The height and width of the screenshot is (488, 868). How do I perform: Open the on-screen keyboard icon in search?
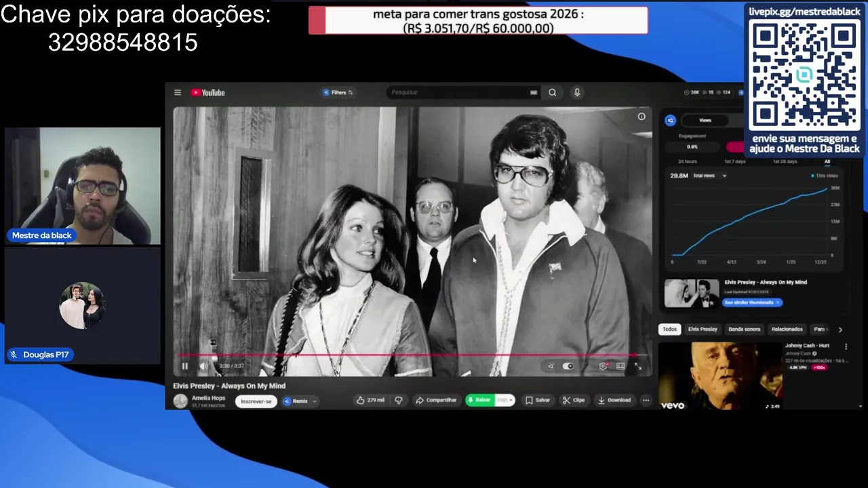coord(534,92)
